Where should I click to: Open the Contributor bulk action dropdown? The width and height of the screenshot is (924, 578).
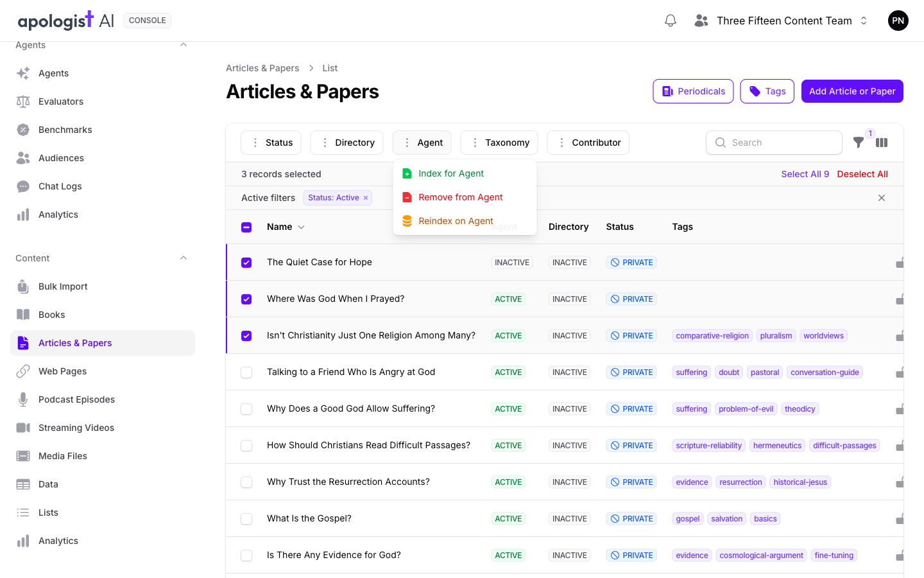(588, 143)
